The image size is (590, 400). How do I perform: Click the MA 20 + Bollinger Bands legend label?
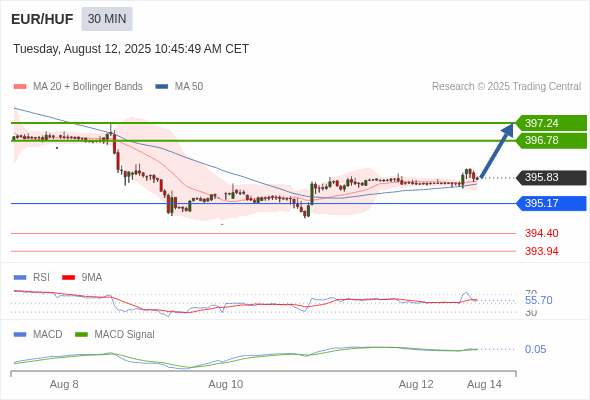click(88, 87)
